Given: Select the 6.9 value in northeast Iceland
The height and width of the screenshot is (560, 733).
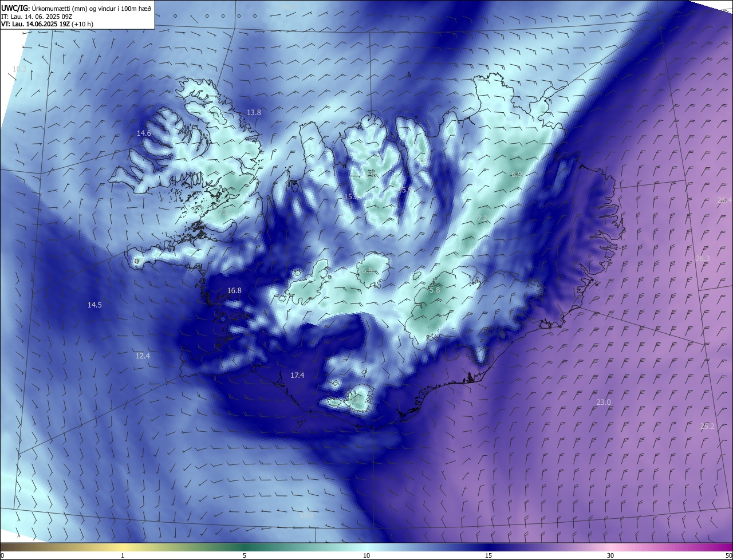Looking at the screenshot, I should tap(516, 174).
